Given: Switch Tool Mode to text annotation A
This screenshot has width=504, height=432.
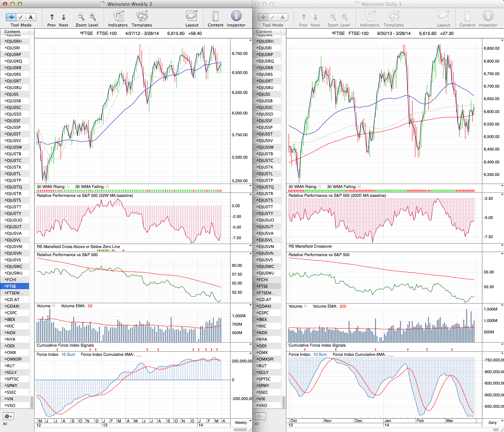Looking at the screenshot, I should pos(31,17).
